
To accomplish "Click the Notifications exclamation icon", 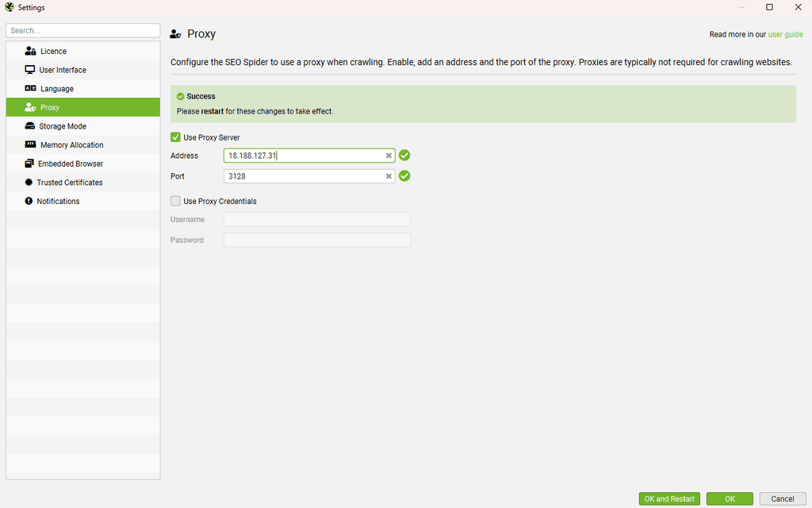I will (29, 201).
